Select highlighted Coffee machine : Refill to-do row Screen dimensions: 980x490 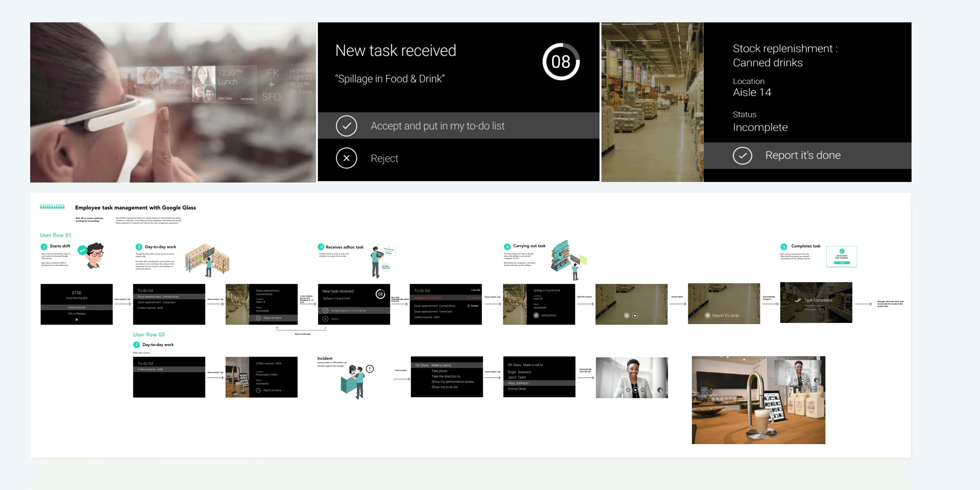169,369
